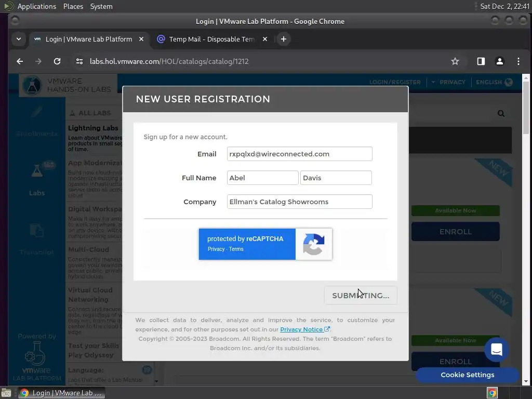Image resolution: width=532 pixels, height=399 pixels.
Task: Open the chat support bubble icon
Action: (496, 350)
